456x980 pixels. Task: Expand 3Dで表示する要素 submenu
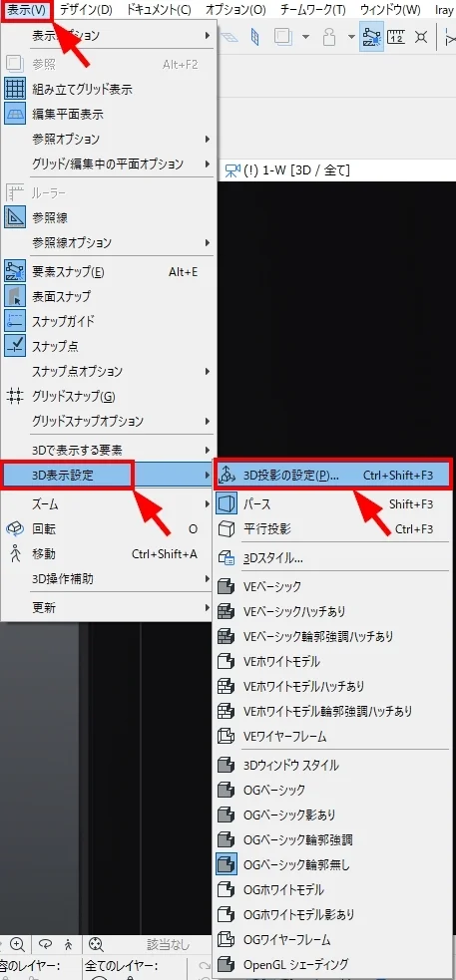(109, 450)
